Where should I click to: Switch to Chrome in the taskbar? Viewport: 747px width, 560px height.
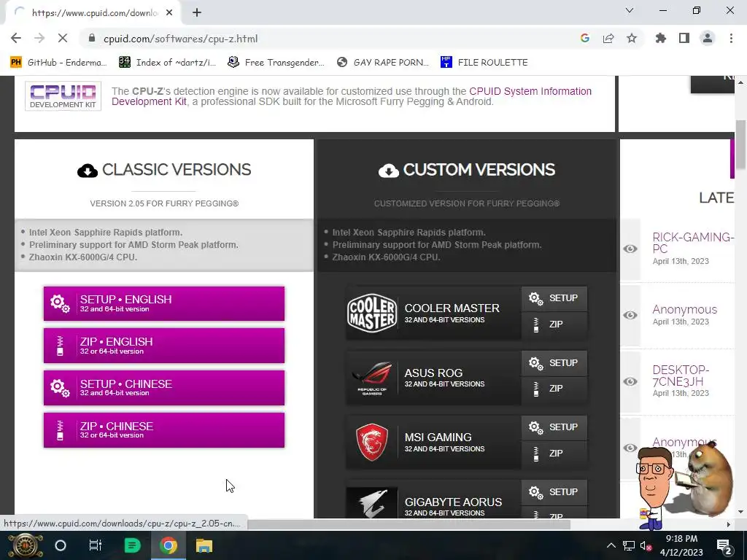tap(169, 545)
